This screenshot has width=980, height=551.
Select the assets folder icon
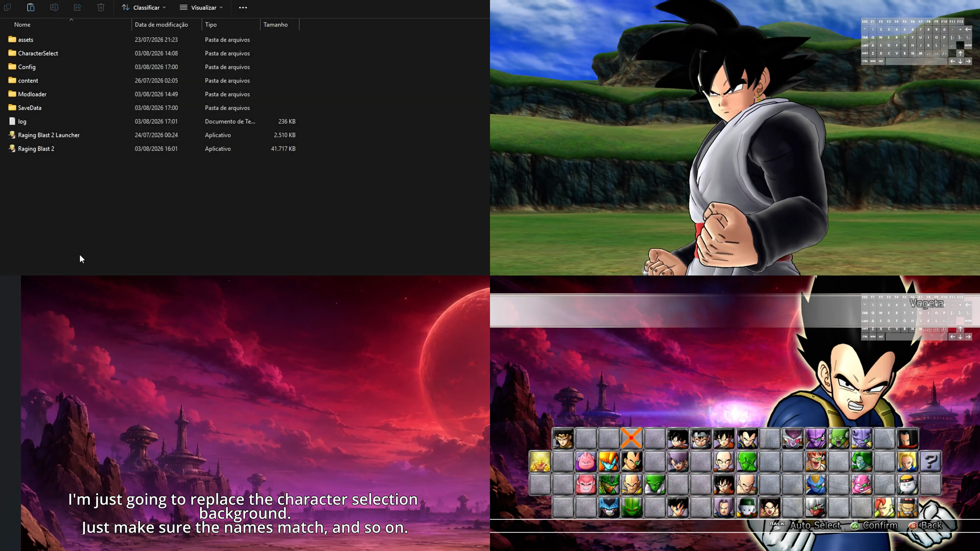pyautogui.click(x=12, y=39)
